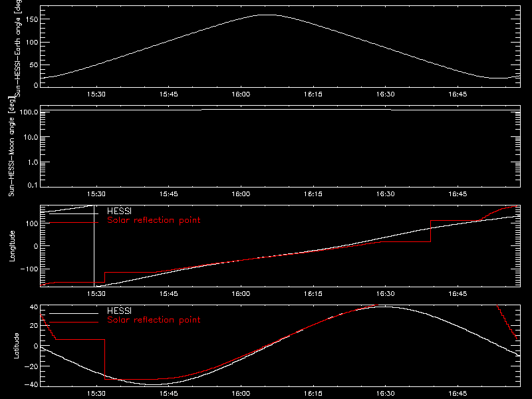532x399 pixels.
Task: Click the 16:15 time label under Moon angle plot
Action: pos(313,194)
